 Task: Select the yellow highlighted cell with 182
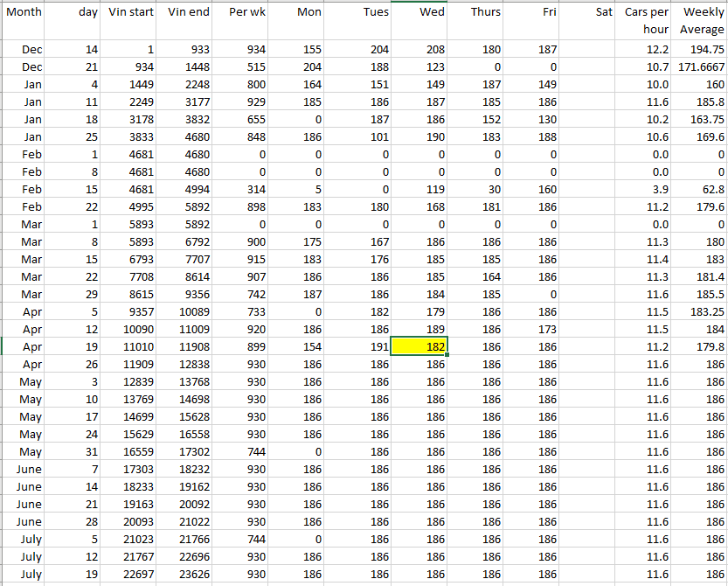tap(419, 345)
